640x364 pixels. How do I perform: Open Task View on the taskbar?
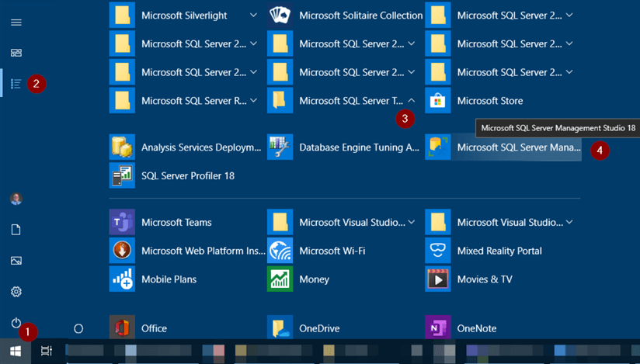[47, 352]
